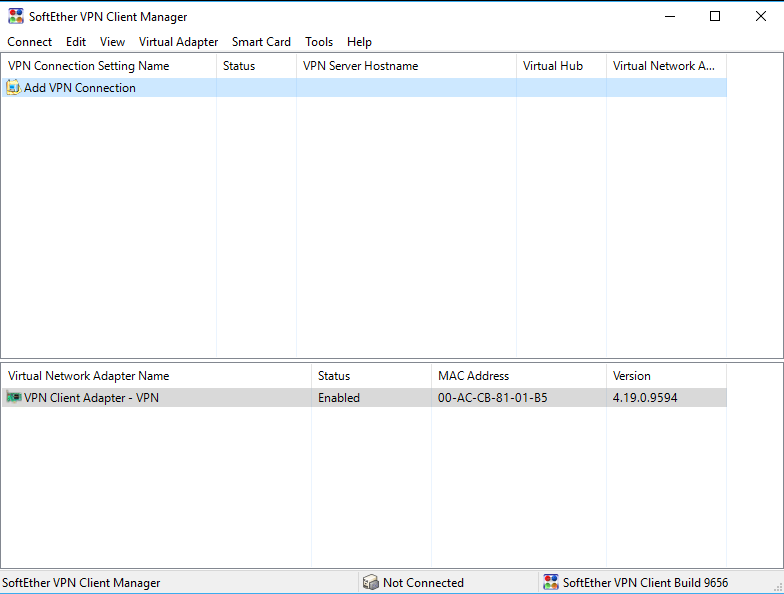The height and width of the screenshot is (594, 784).
Task: Maximize the SoftEther VPN Client Manager window
Action: pos(715,16)
